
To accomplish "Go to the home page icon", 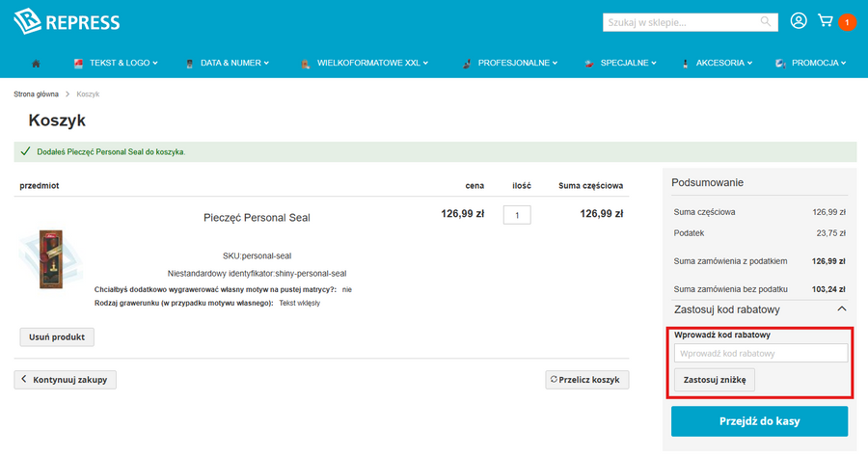I will point(36,64).
